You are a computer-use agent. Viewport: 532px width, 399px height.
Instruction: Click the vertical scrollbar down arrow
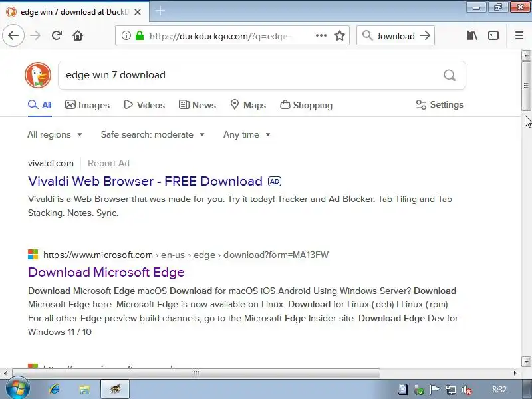[526, 361]
